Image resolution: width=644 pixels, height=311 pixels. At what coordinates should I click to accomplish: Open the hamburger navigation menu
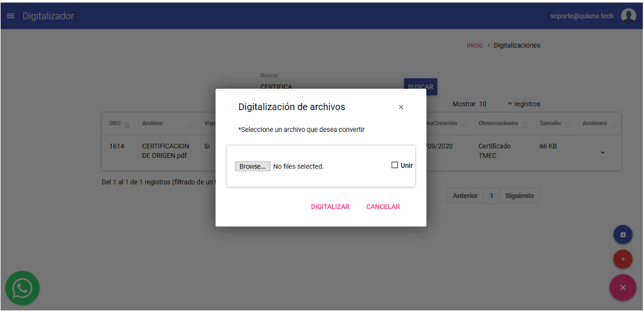11,16
